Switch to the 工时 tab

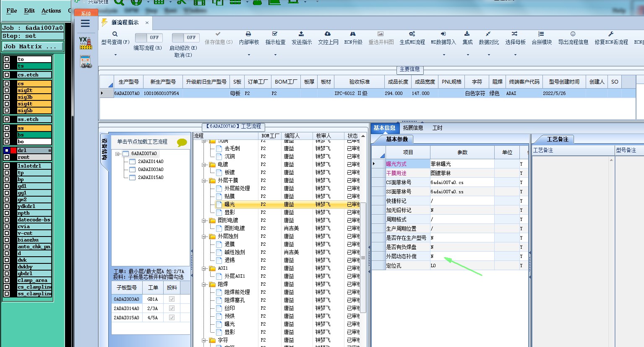click(x=438, y=128)
